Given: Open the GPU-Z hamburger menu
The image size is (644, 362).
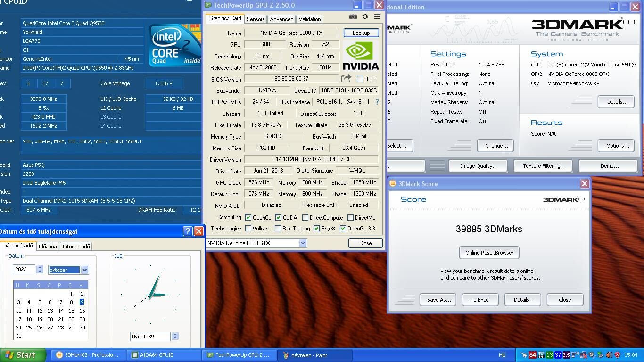Looking at the screenshot, I should pos(377,16).
